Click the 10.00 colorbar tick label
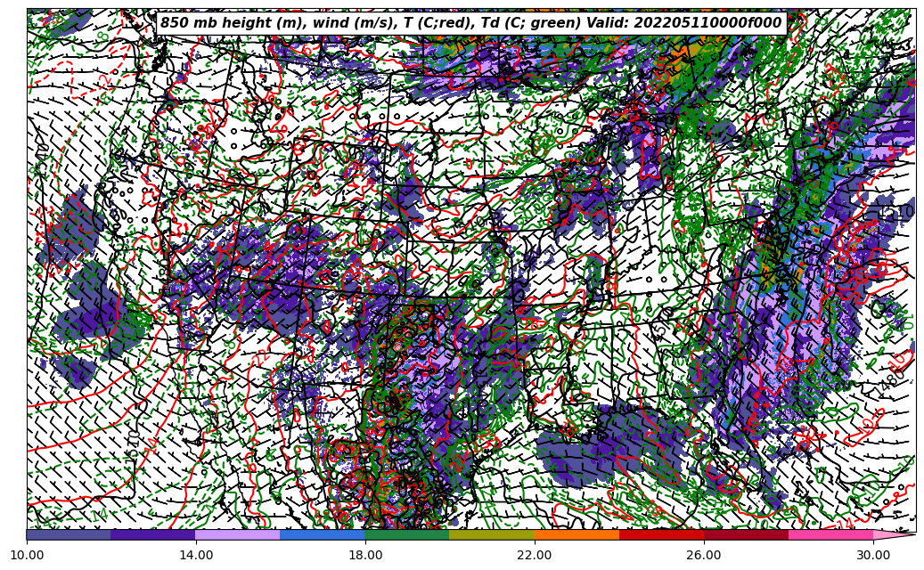 [x=27, y=555]
